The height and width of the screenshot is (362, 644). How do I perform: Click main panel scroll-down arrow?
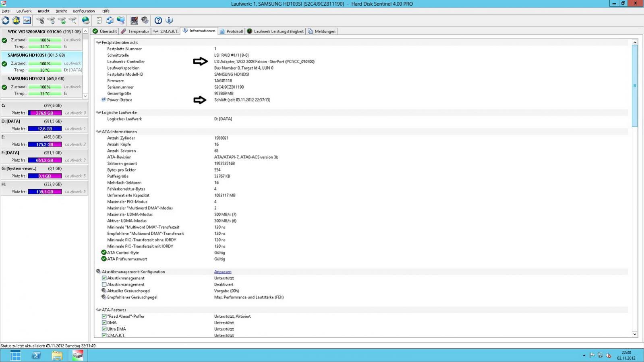(635, 334)
